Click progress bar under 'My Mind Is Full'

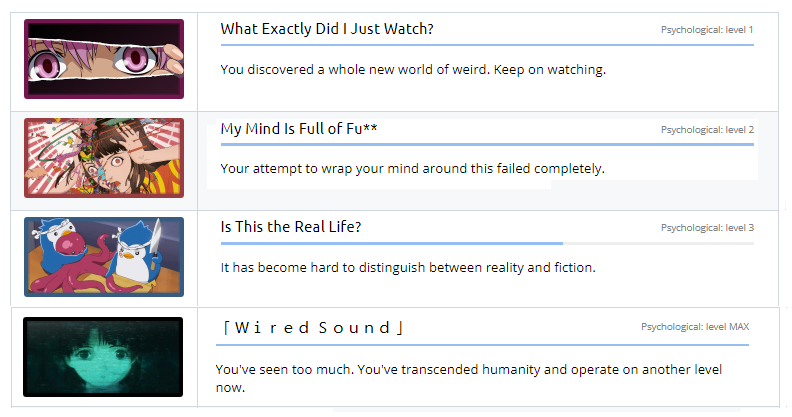tap(487, 144)
